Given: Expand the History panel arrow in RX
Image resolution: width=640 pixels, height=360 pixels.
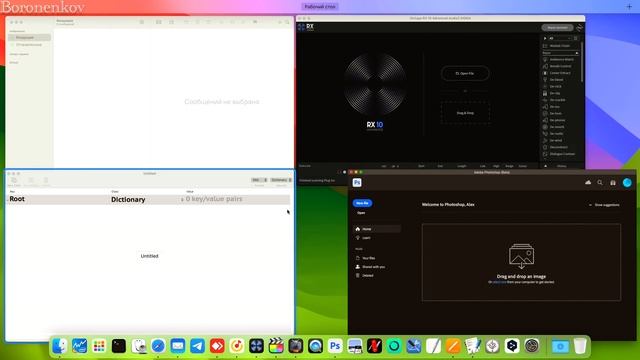Looking at the screenshot, I should click(x=546, y=166).
